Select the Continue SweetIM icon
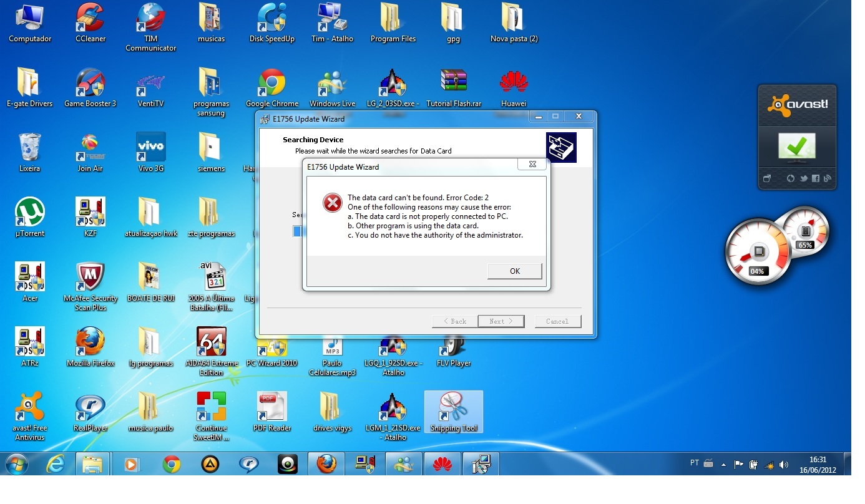 pyautogui.click(x=211, y=416)
